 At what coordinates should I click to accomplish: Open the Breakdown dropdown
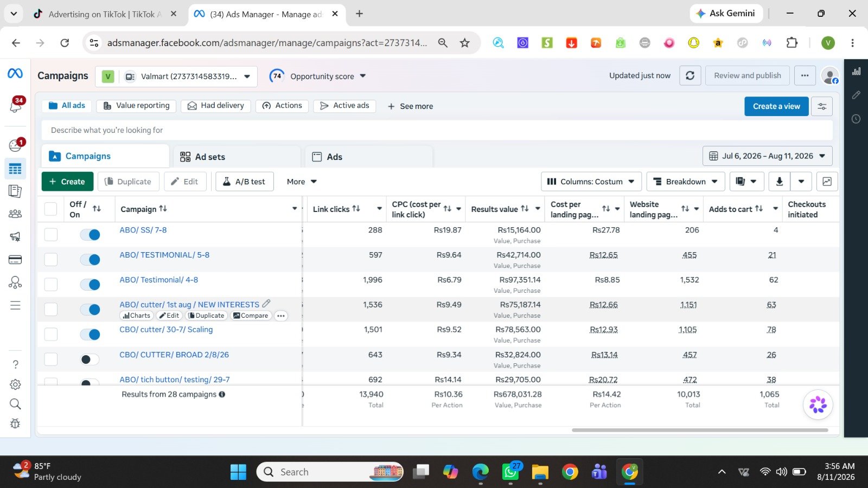pos(685,182)
